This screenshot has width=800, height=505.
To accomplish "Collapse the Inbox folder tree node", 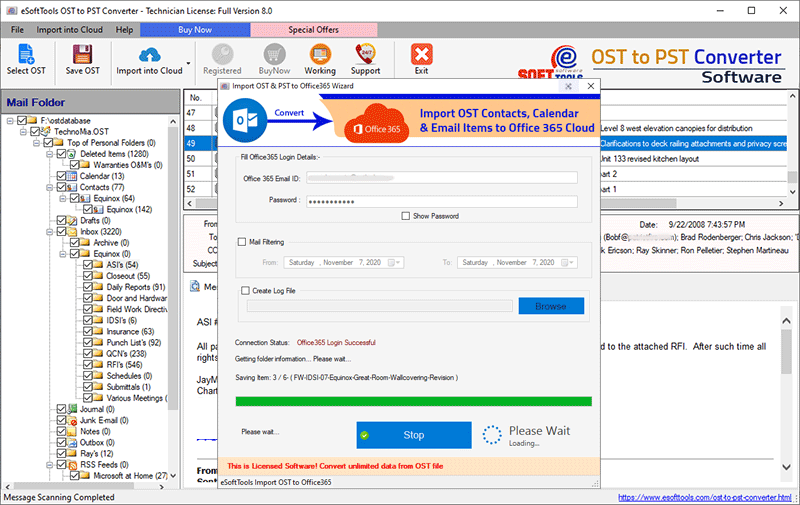I will (48, 232).
